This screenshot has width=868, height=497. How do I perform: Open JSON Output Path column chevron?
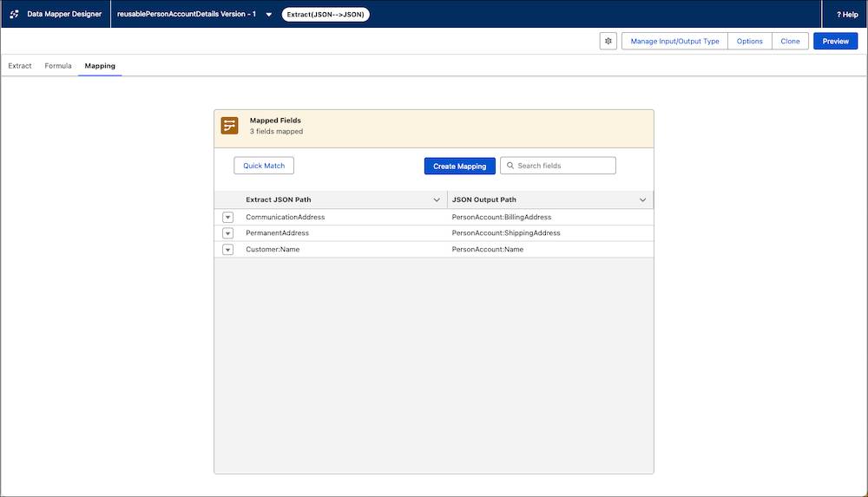[x=642, y=199]
